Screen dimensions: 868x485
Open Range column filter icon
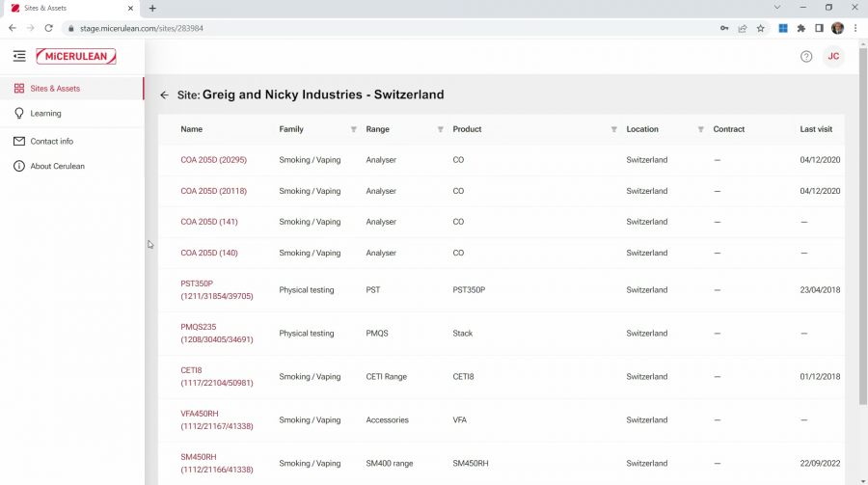tap(440, 129)
